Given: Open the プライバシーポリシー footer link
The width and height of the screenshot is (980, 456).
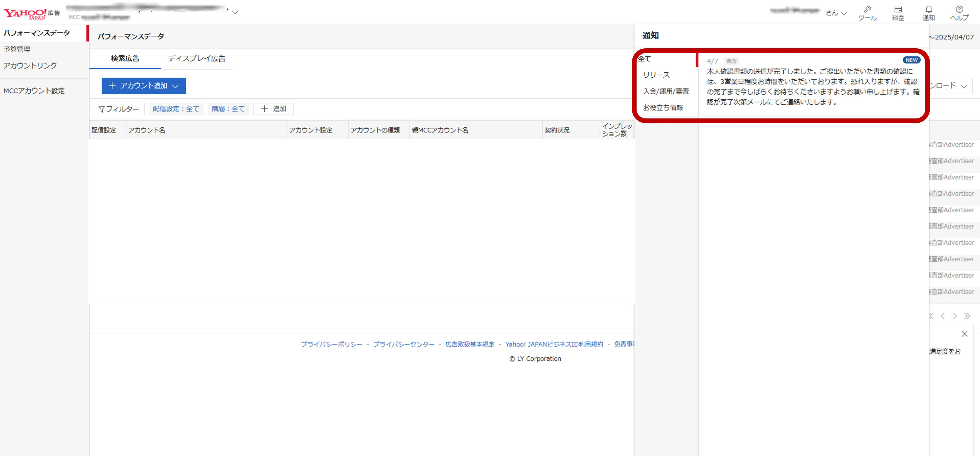Looking at the screenshot, I should pos(331,344).
